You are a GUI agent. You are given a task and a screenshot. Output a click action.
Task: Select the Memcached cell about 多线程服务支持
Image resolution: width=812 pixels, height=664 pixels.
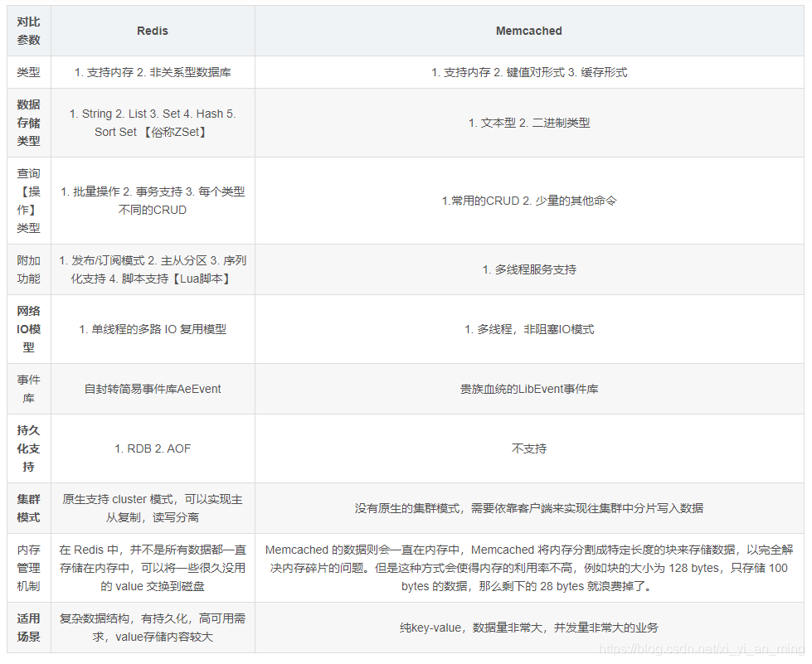pyautogui.click(x=528, y=269)
